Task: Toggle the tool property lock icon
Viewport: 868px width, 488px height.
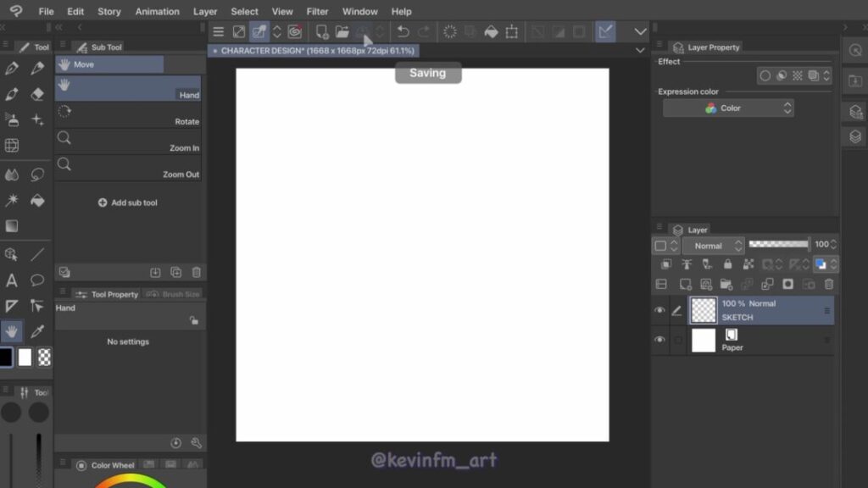Action: point(194,321)
